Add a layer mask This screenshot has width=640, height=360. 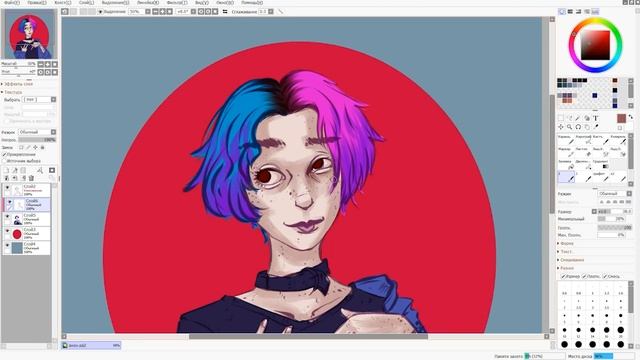pos(52,170)
